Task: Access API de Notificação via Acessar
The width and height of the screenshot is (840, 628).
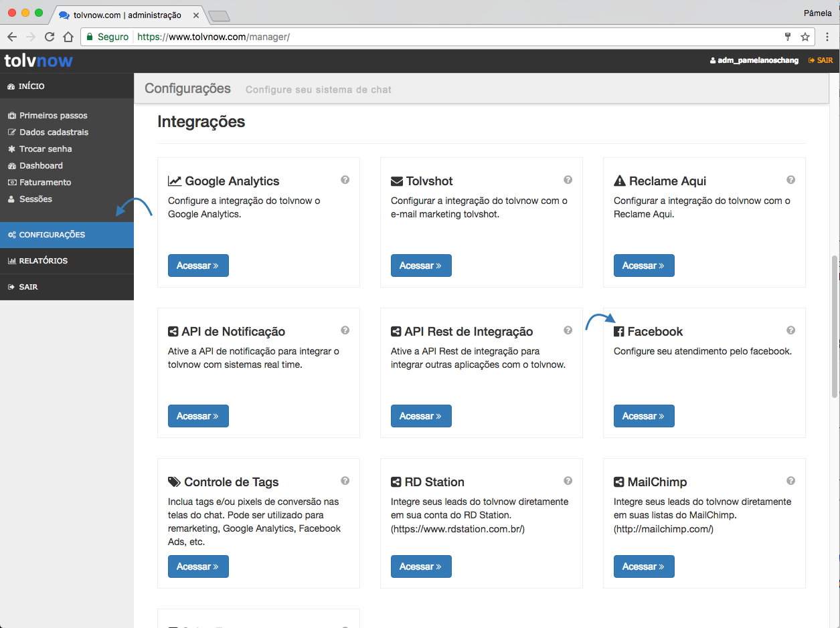Action: (x=198, y=416)
